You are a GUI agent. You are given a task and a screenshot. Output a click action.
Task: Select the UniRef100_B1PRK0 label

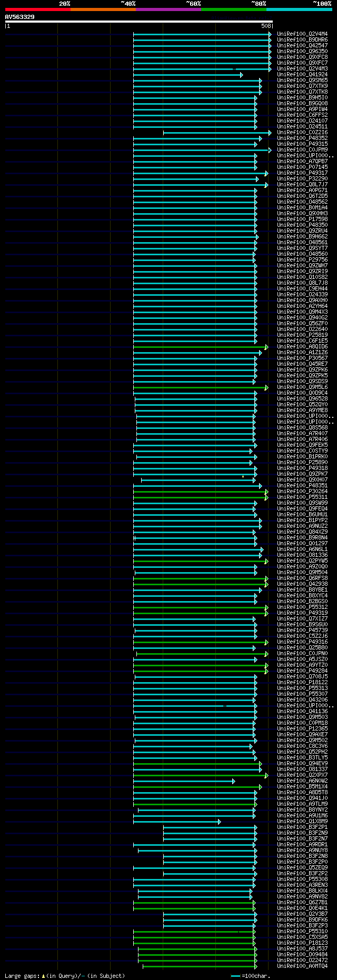[x=302, y=457]
